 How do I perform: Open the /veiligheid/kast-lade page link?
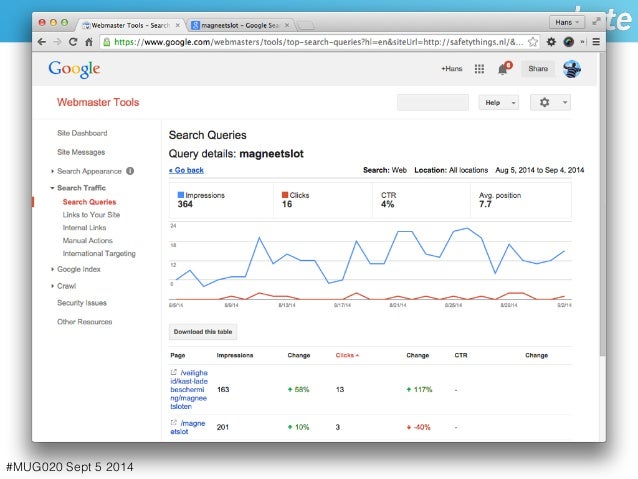pos(189,389)
